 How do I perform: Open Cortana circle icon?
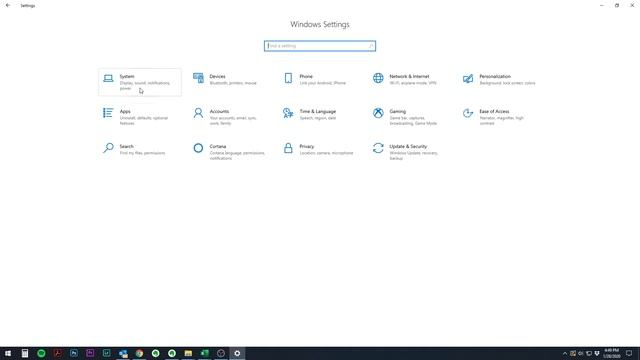click(198, 148)
